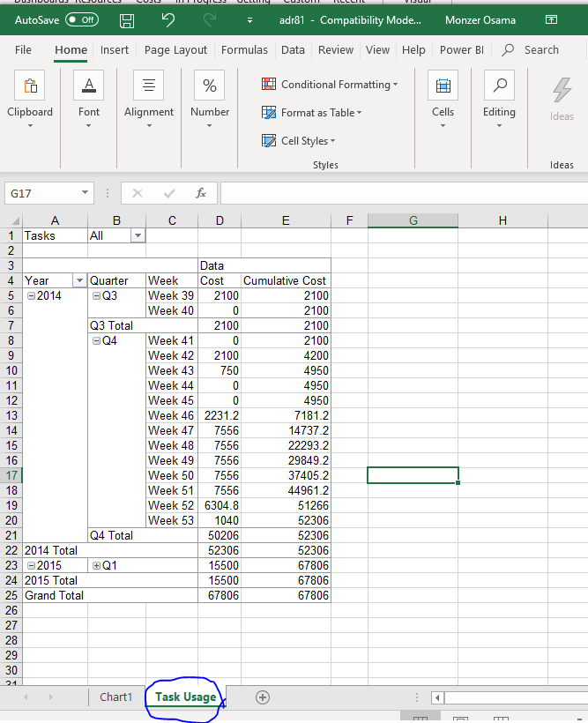Open the Year field filter dropdown
The height and width of the screenshot is (723, 588).
tap(79, 281)
